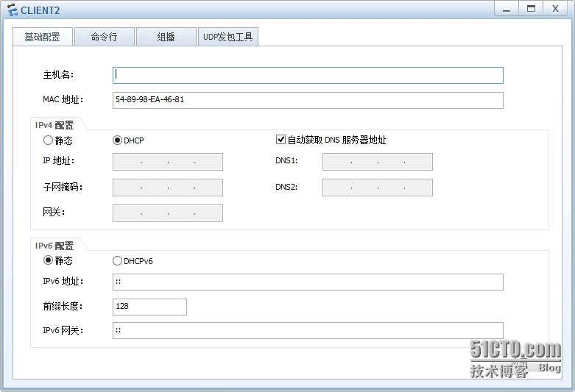575x392 pixels.
Task: Click the DNS1 address field
Action: click(x=378, y=162)
